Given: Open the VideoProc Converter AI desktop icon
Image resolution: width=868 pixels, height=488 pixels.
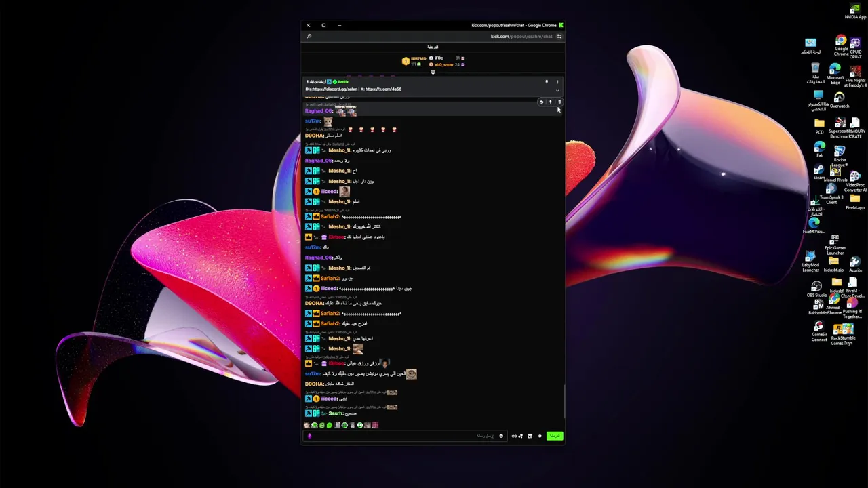Looking at the screenshot, I should click(855, 181).
